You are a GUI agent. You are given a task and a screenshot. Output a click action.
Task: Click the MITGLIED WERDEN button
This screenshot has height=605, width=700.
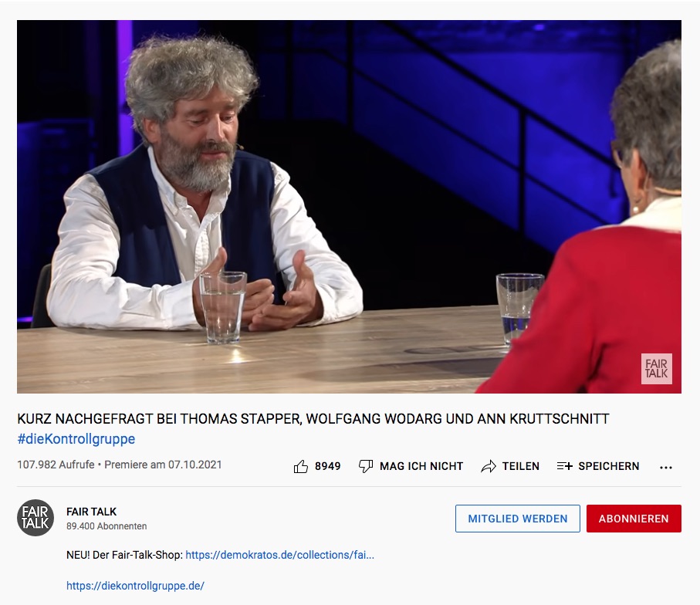point(517,519)
